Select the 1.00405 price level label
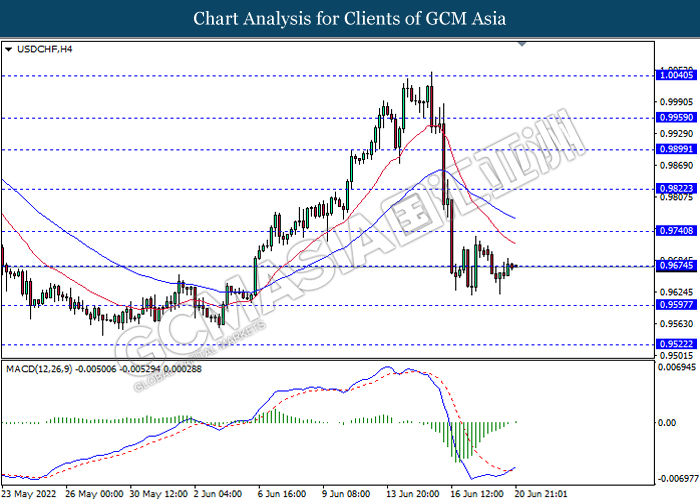The height and width of the screenshot is (500, 700). click(x=676, y=75)
